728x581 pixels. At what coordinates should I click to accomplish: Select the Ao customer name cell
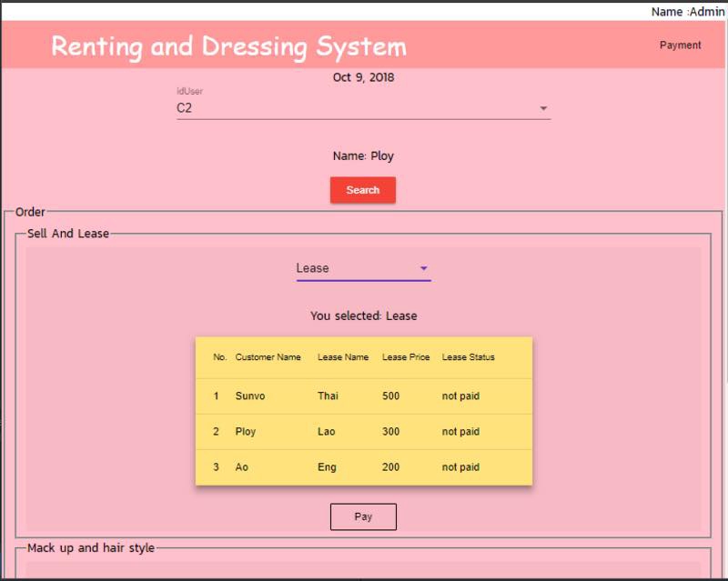tap(241, 466)
